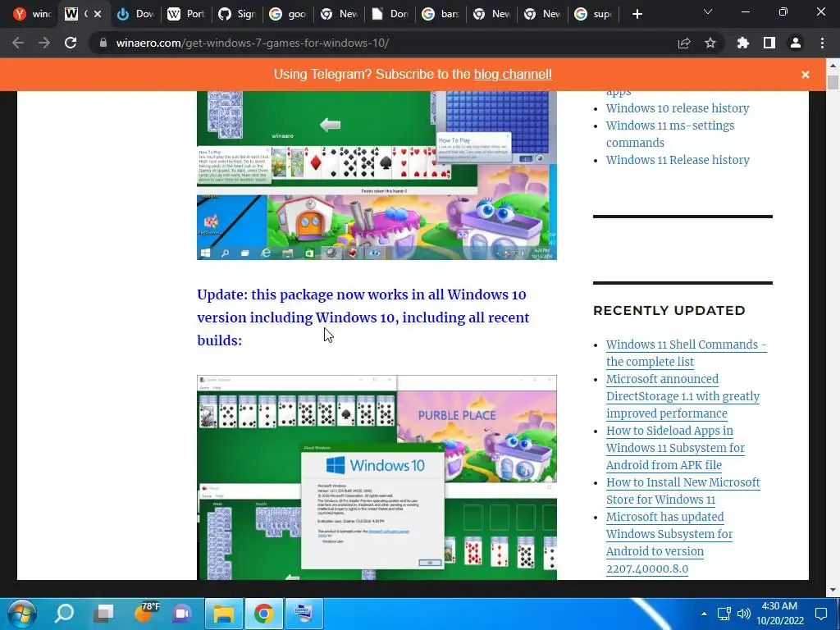Open network status tray icon

(724, 614)
